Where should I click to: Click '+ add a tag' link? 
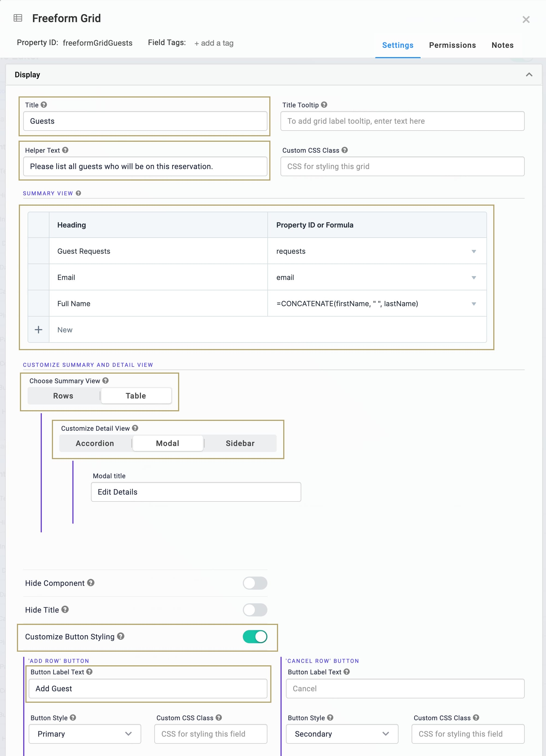[214, 43]
